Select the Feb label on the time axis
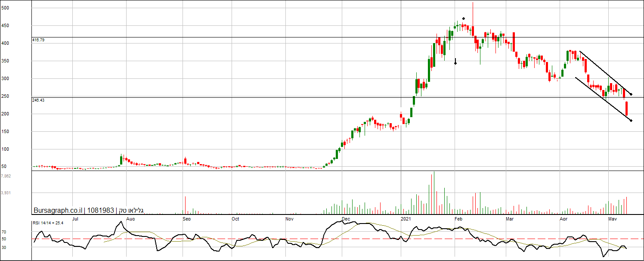The width and height of the screenshot is (644, 261). (x=458, y=219)
